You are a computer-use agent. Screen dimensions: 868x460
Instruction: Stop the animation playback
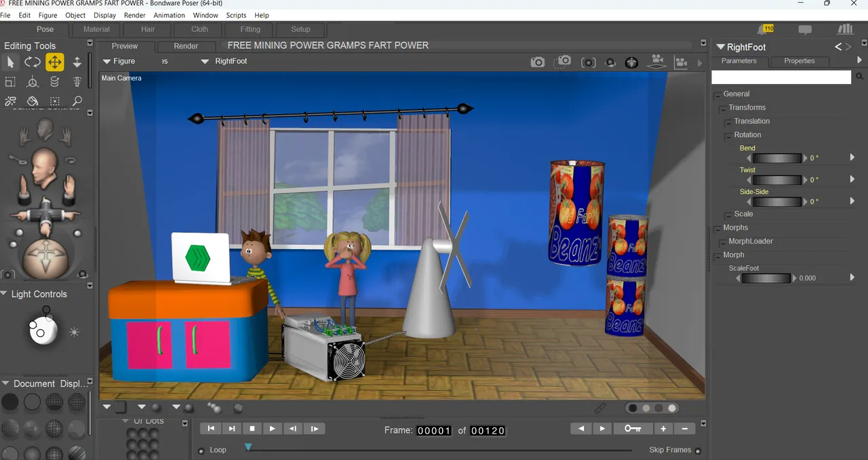(x=252, y=428)
